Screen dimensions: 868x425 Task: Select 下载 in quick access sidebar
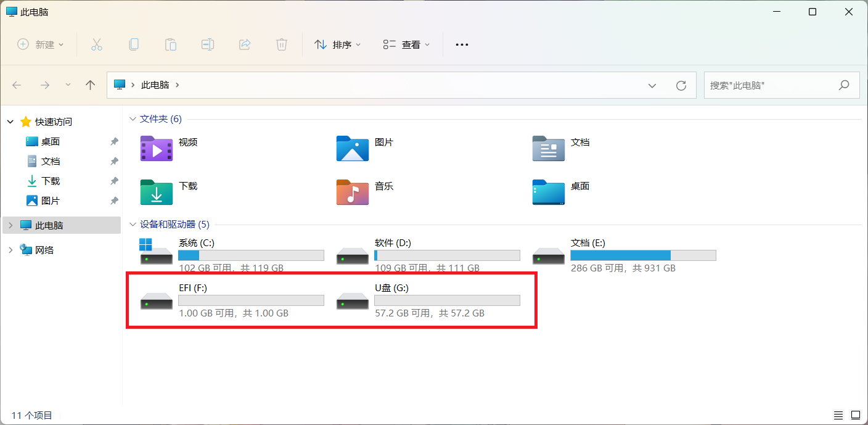click(x=51, y=181)
